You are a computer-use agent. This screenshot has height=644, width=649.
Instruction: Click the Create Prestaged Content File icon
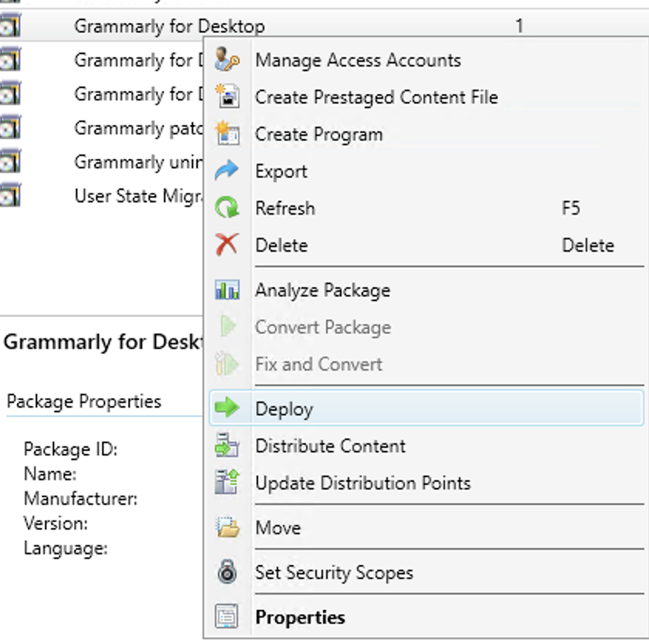227,97
